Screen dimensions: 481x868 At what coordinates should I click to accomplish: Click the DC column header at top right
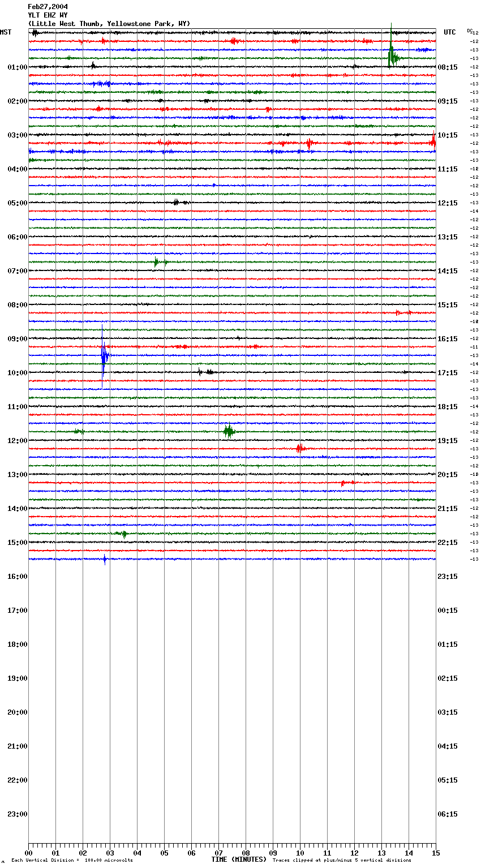[x=469, y=31]
